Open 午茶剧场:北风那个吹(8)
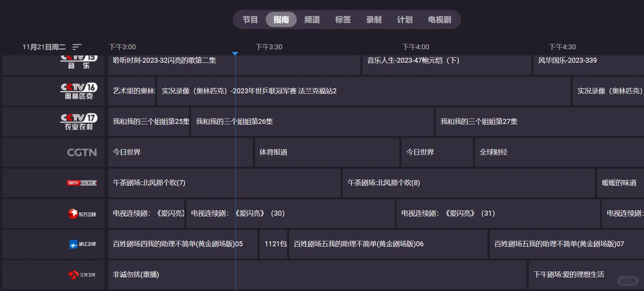 469,183
